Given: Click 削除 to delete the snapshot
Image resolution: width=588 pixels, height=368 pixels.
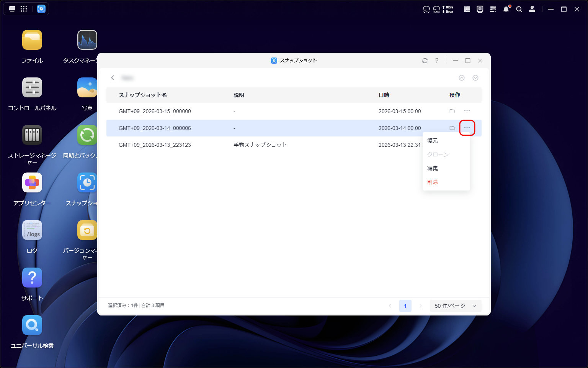Looking at the screenshot, I should pyautogui.click(x=433, y=182).
